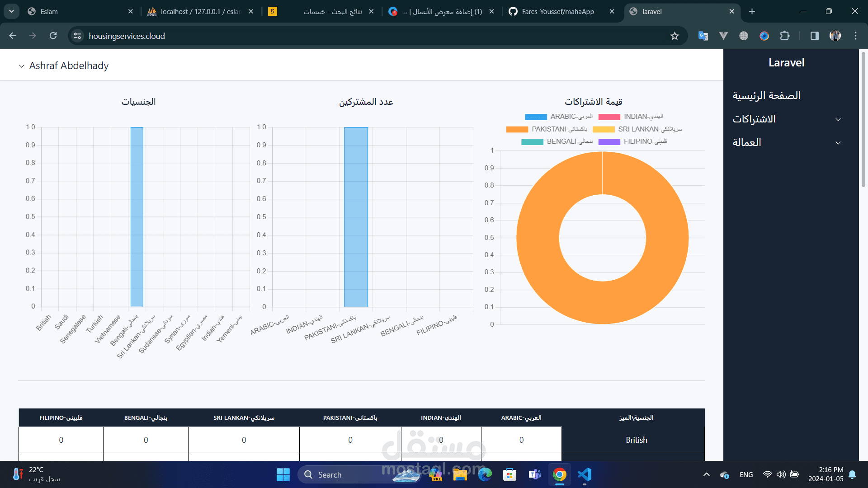The width and height of the screenshot is (868, 488).
Task: Toggle PAKISTANI legend item in doughnut chart
Action: click(x=547, y=129)
